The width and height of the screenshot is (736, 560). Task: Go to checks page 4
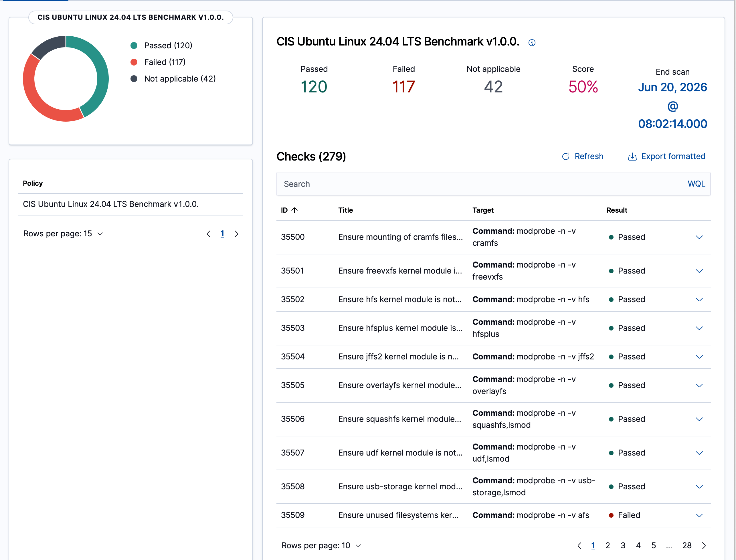[x=638, y=546]
